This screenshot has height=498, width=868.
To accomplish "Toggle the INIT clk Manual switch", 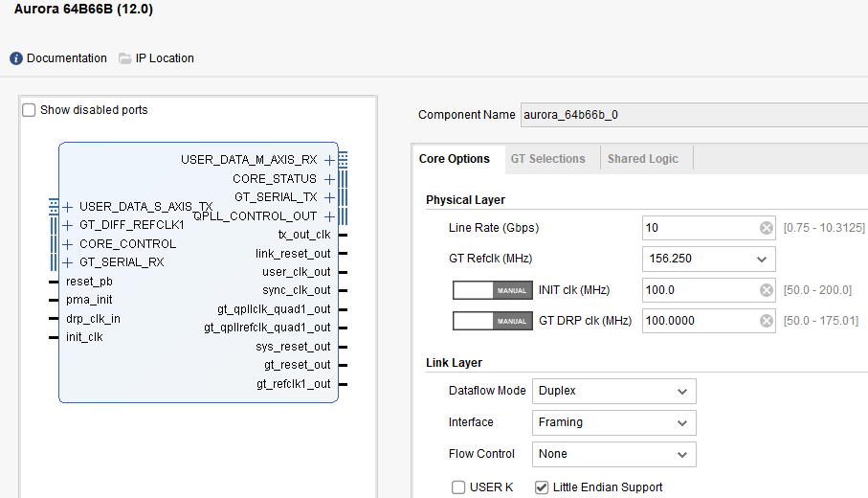I will [493, 290].
